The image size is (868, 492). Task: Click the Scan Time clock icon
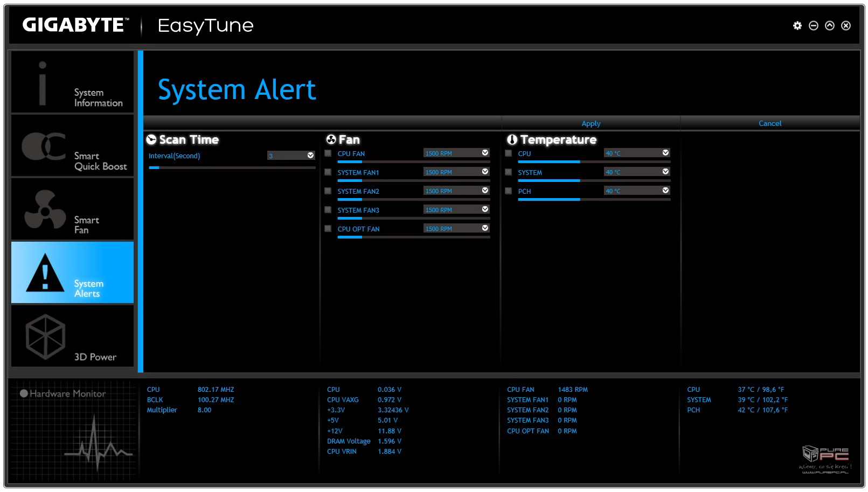click(151, 139)
